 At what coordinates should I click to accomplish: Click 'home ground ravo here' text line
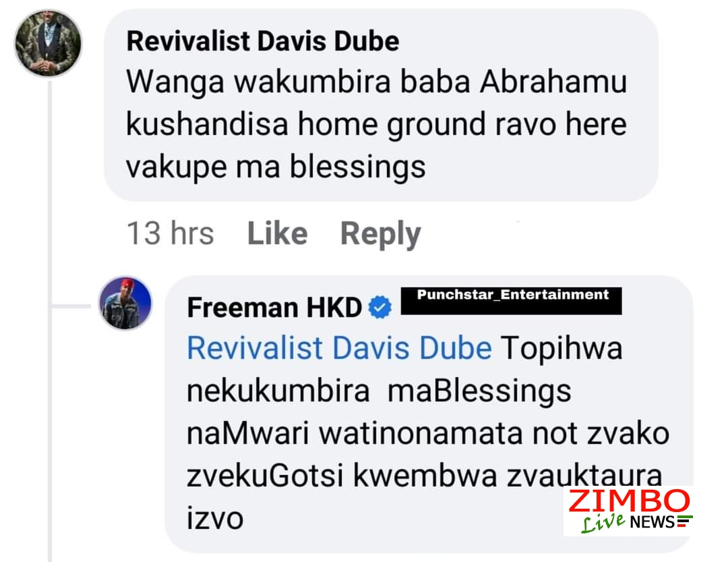click(x=462, y=125)
